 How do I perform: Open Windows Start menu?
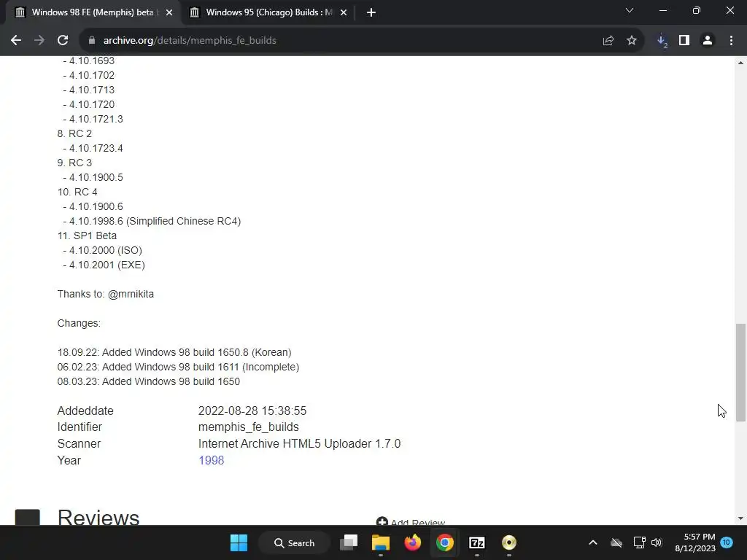pos(239,542)
